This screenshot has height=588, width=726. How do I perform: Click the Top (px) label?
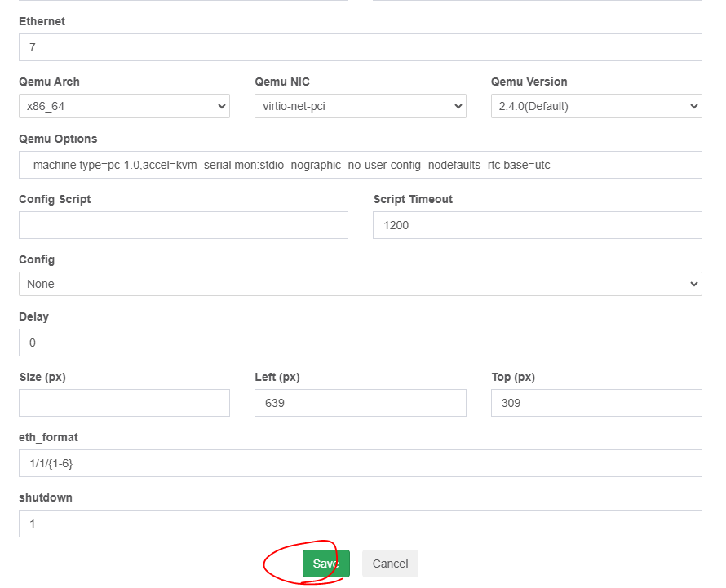(513, 378)
